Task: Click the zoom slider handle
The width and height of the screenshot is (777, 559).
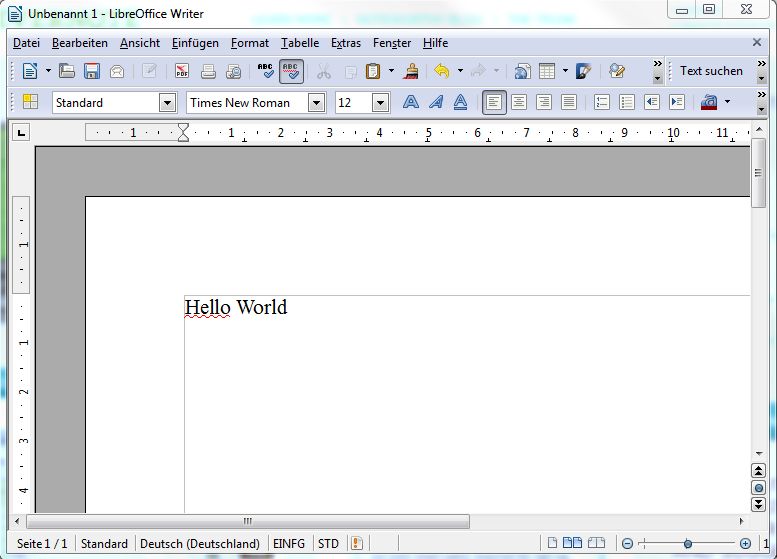Action: [x=688, y=543]
